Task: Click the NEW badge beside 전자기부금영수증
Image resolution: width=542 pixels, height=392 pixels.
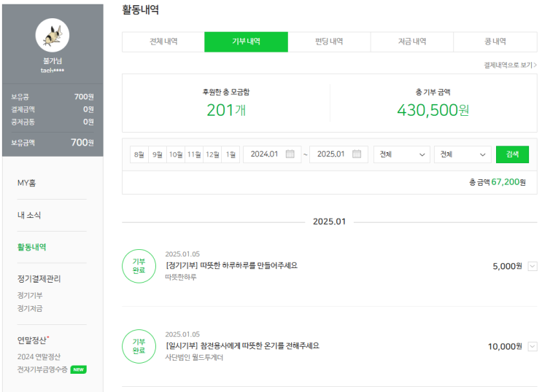Action: (x=78, y=369)
